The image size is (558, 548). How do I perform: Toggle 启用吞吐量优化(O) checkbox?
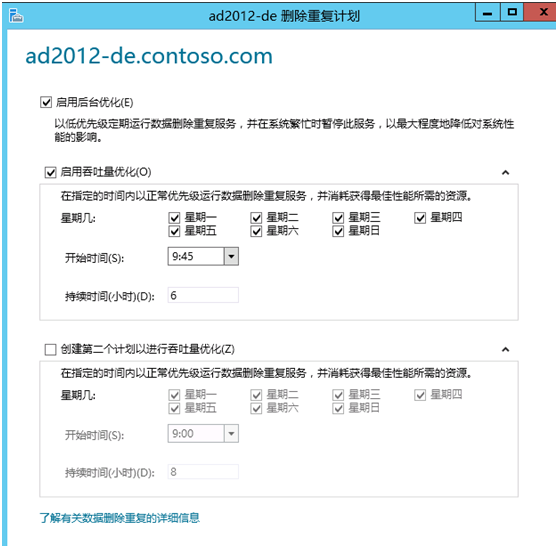[50, 173]
